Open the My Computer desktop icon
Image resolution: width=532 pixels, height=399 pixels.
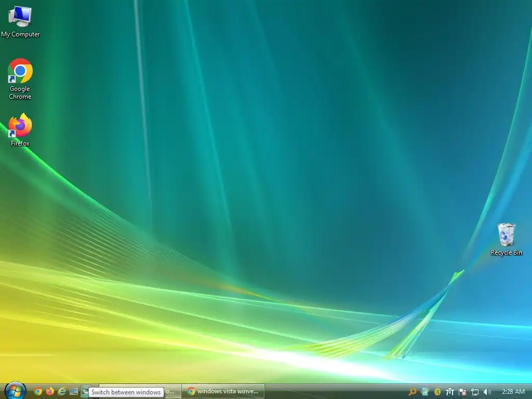click(x=20, y=22)
